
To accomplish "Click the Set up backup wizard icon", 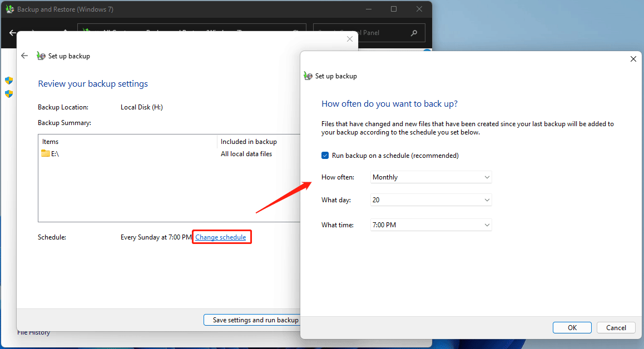I will click(41, 56).
